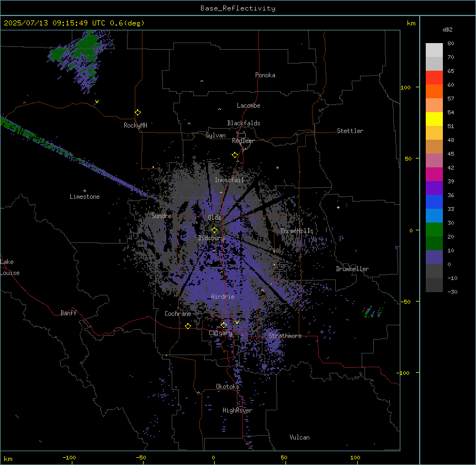Click the dBZ legend heading
This screenshot has width=476, height=465.
[447, 29]
